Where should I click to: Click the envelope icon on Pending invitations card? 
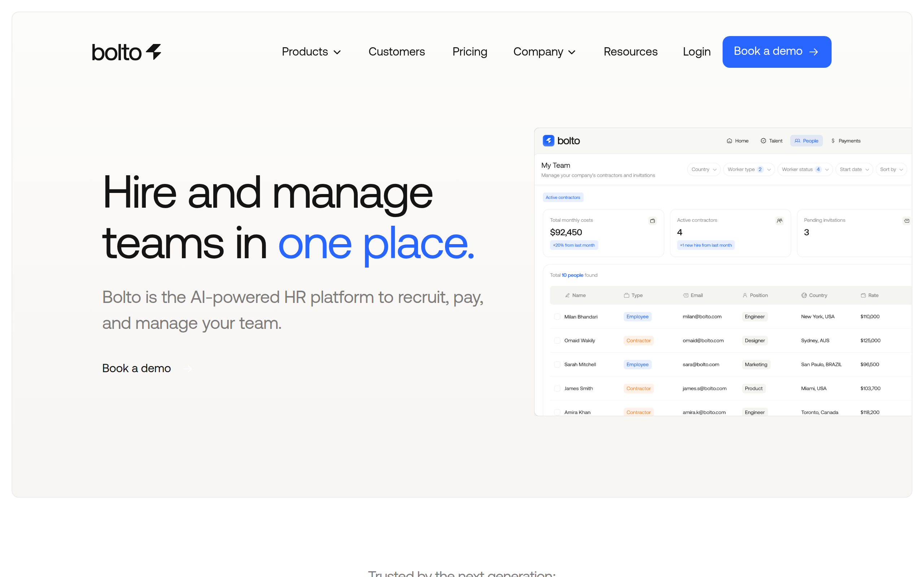pyautogui.click(x=906, y=221)
